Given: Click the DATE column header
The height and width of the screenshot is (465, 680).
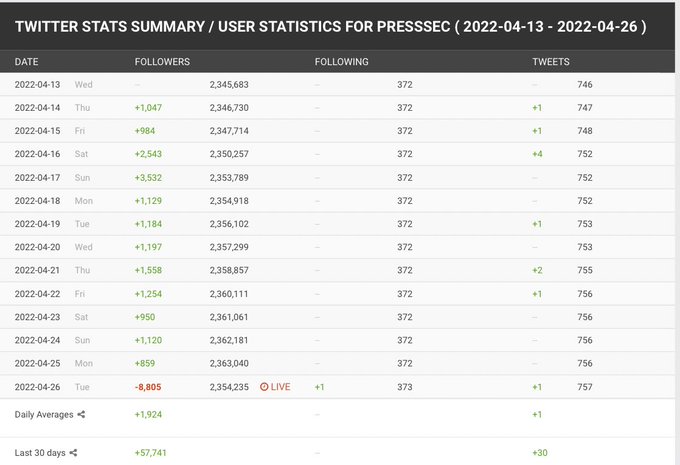Looking at the screenshot, I should pyautogui.click(x=26, y=62).
